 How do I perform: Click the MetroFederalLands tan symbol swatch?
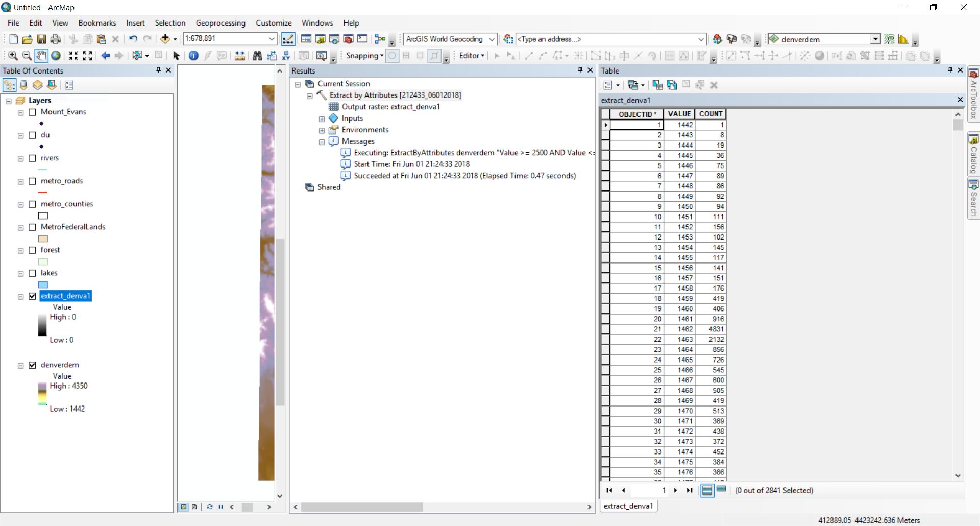[x=43, y=238]
